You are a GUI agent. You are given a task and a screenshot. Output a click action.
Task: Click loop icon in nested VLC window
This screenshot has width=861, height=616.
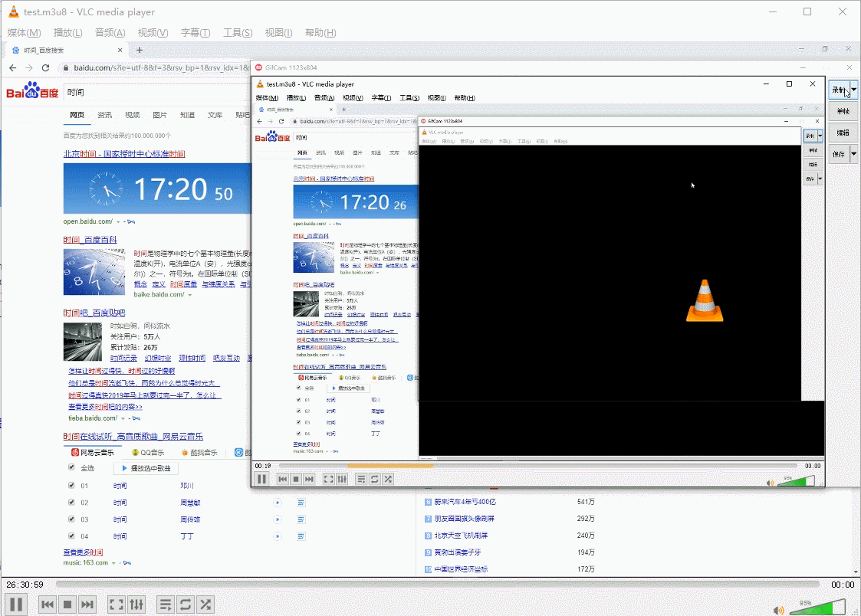[374, 479]
